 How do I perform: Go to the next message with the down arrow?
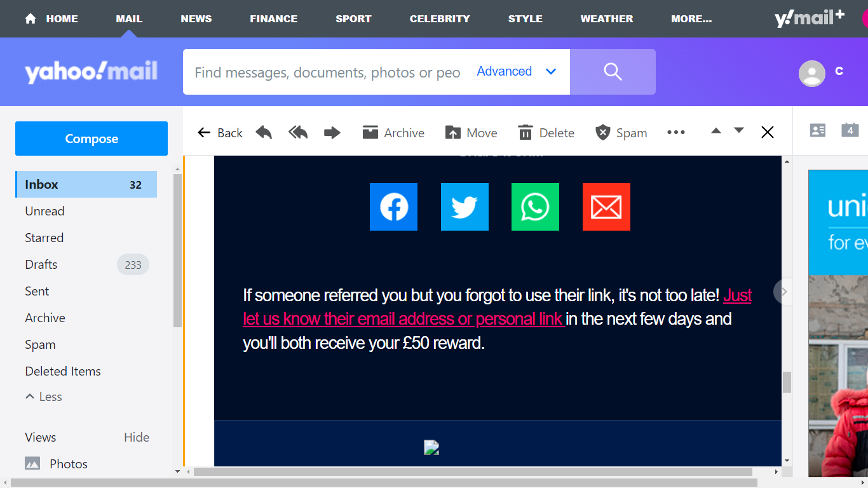(x=739, y=131)
